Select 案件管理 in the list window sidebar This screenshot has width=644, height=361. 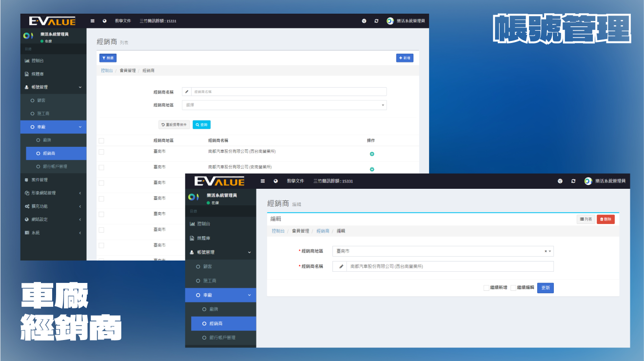pyautogui.click(x=39, y=180)
